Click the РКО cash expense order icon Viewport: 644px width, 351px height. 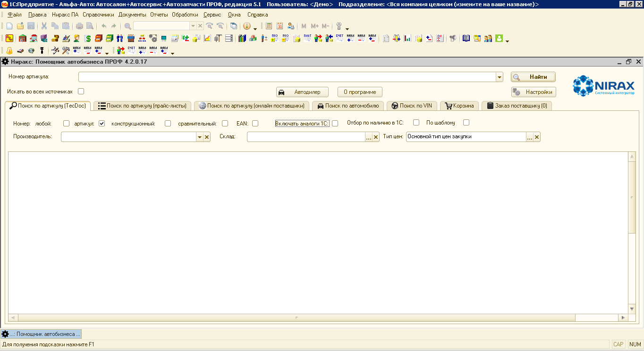click(286, 38)
